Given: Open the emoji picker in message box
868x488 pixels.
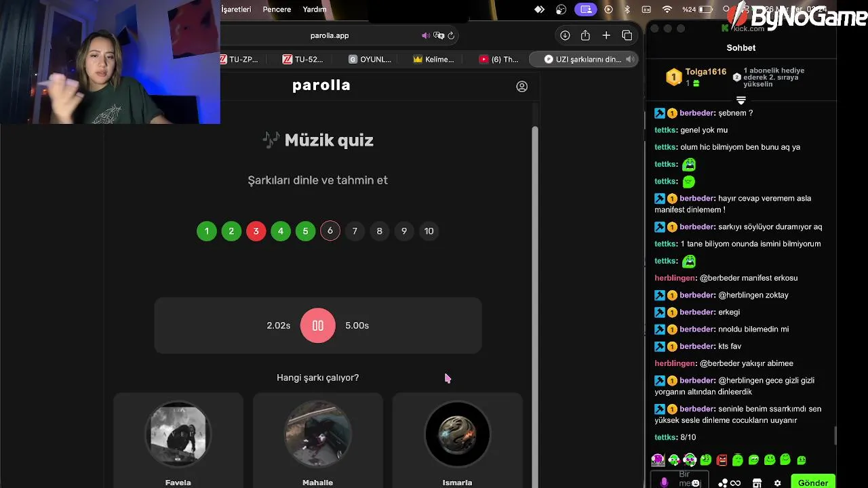Looking at the screenshot, I should (695, 483).
